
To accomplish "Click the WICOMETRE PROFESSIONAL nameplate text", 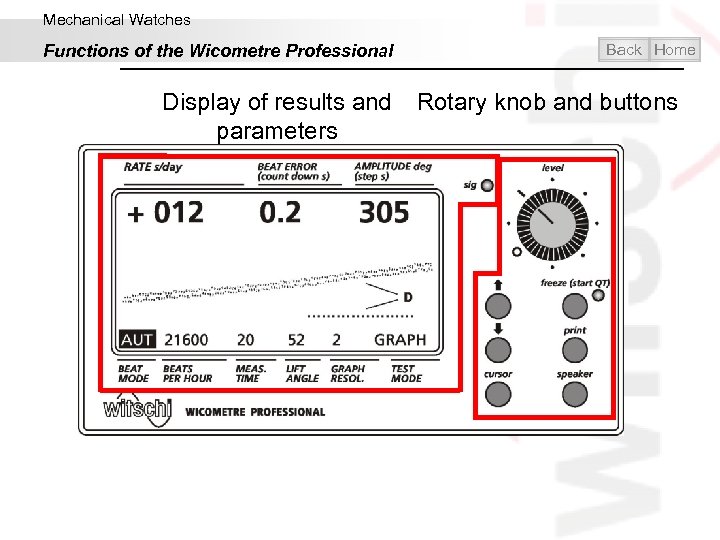I will tap(255, 412).
